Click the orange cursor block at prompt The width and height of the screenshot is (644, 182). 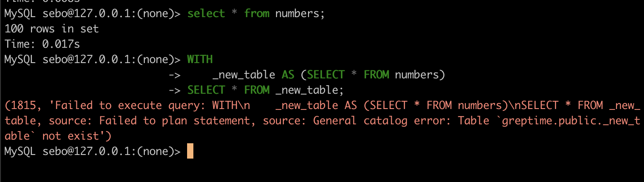(x=190, y=151)
